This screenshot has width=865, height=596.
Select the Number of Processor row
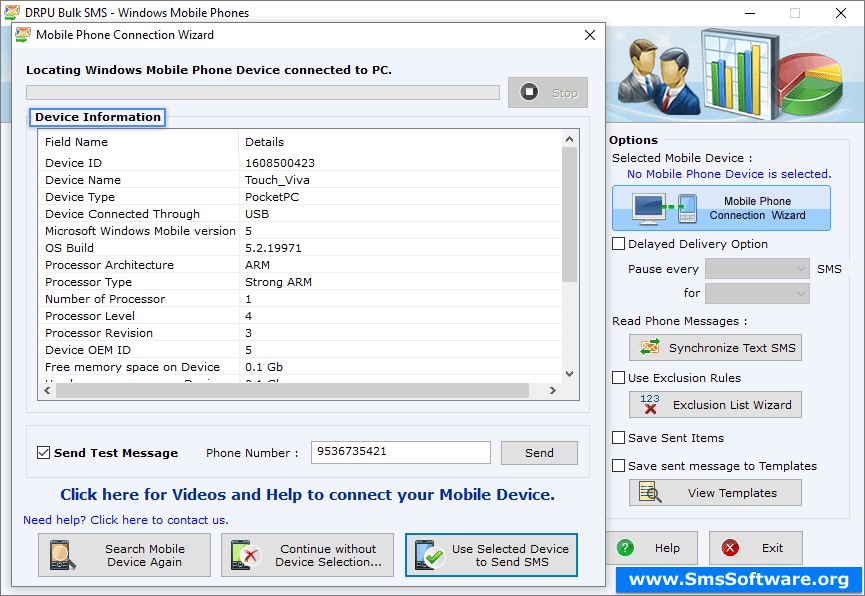(x=301, y=299)
